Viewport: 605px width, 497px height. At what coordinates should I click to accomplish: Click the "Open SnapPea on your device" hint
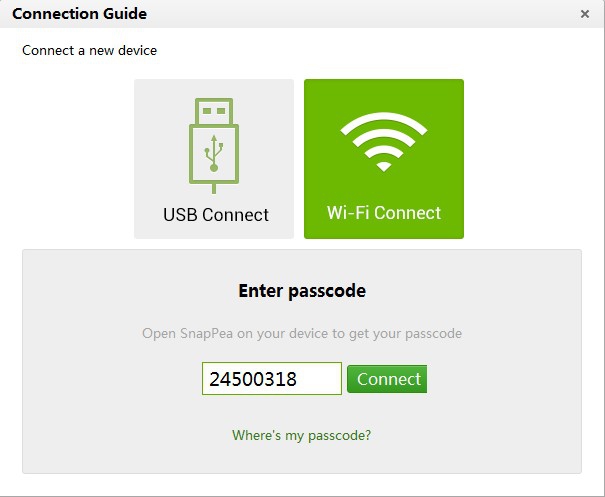301,333
